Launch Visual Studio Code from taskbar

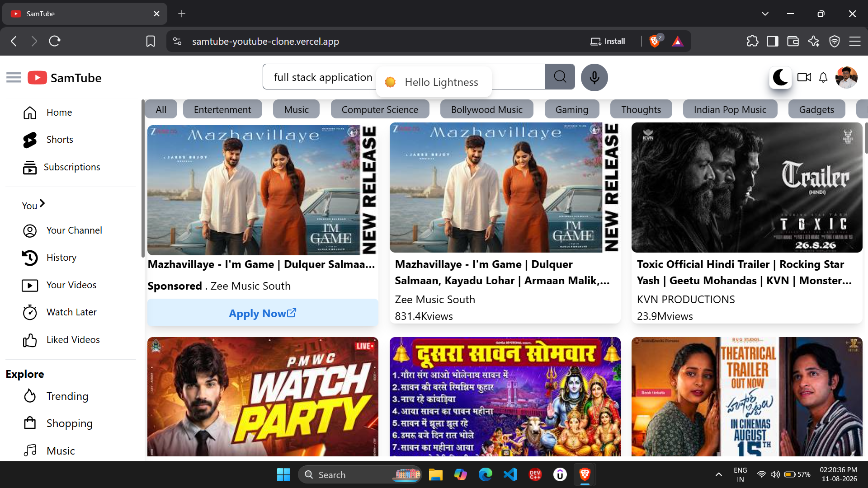pos(510,474)
